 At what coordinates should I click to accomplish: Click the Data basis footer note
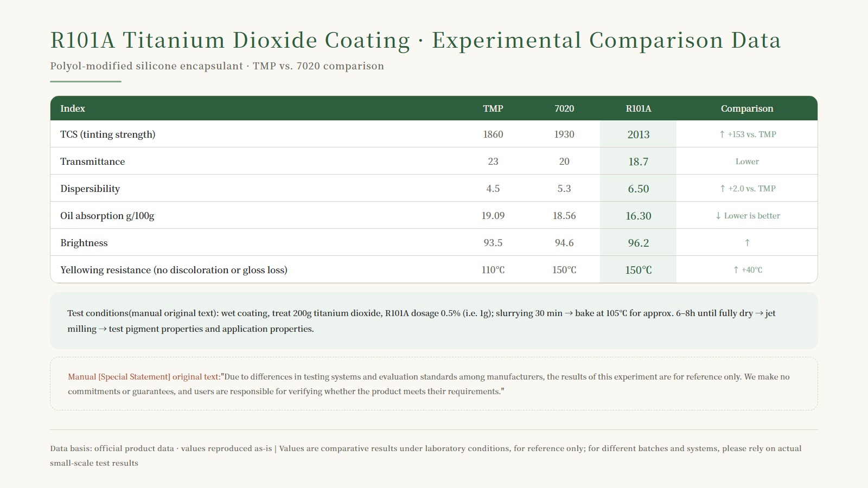[426, 455]
